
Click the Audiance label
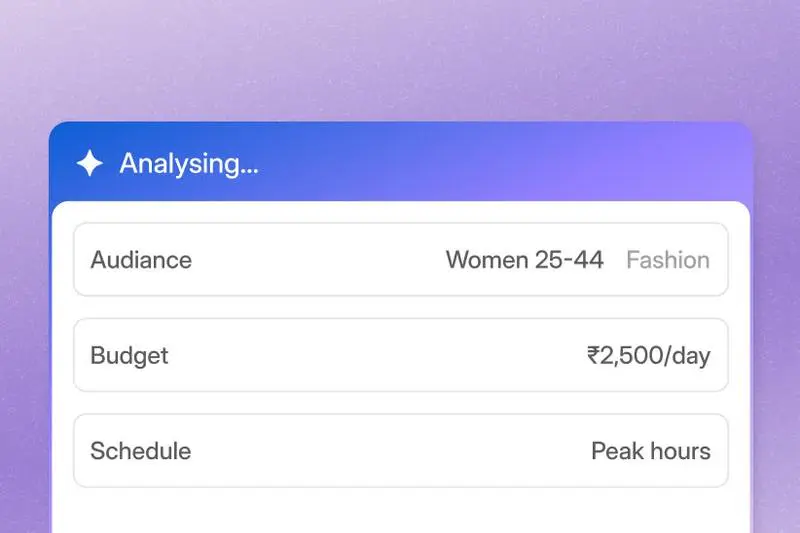pos(141,260)
